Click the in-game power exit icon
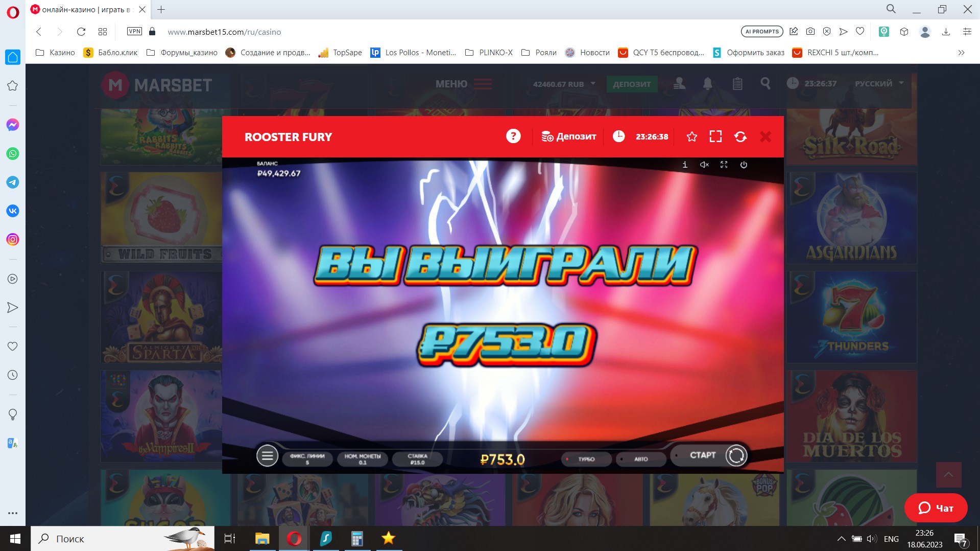Image resolution: width=980 pixels, height=551 pixels. pyautogui.click(x=744, y=165)
